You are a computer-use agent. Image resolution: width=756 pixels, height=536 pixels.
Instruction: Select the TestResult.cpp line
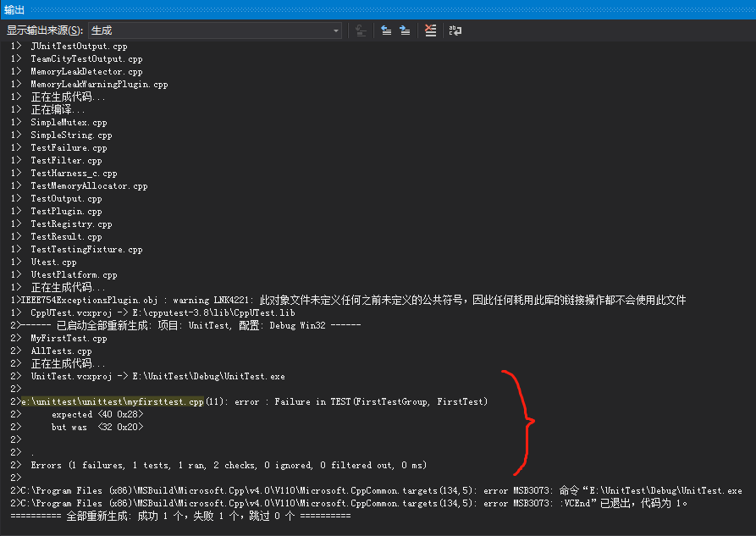tap(57, 236)
